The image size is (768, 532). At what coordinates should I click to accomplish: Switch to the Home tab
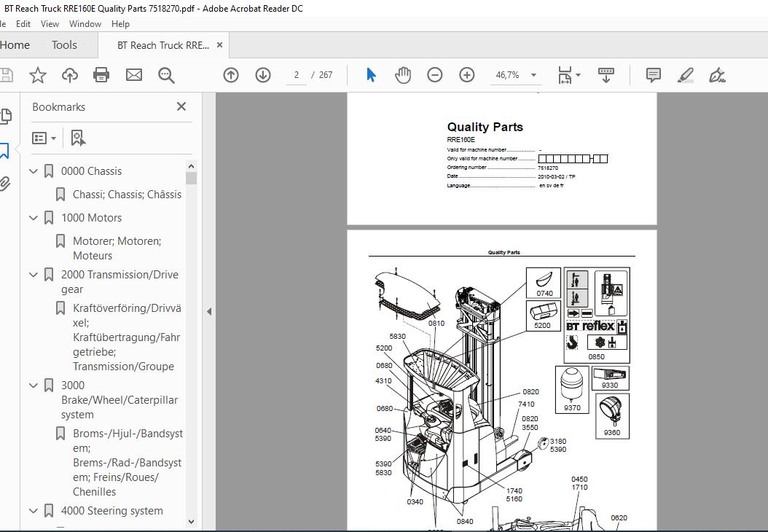pos(15,45)
